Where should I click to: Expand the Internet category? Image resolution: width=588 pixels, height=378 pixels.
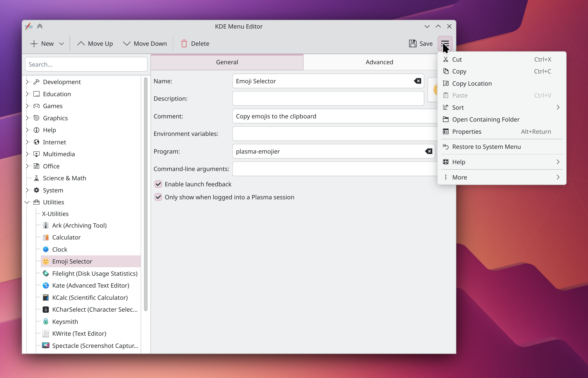click(x=27, y=142)
